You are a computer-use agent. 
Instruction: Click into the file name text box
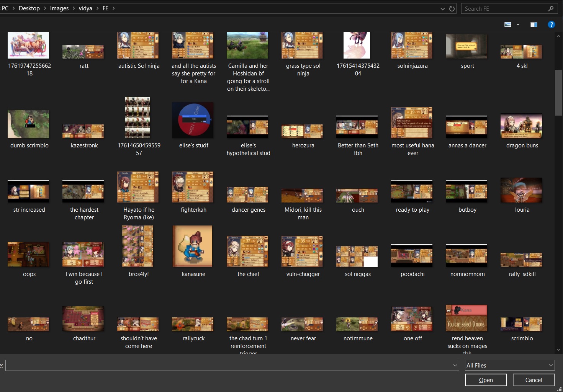[229, 366]
